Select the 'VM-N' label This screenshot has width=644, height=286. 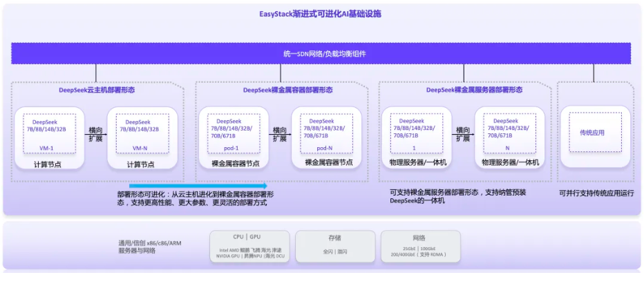coord(142,148)
